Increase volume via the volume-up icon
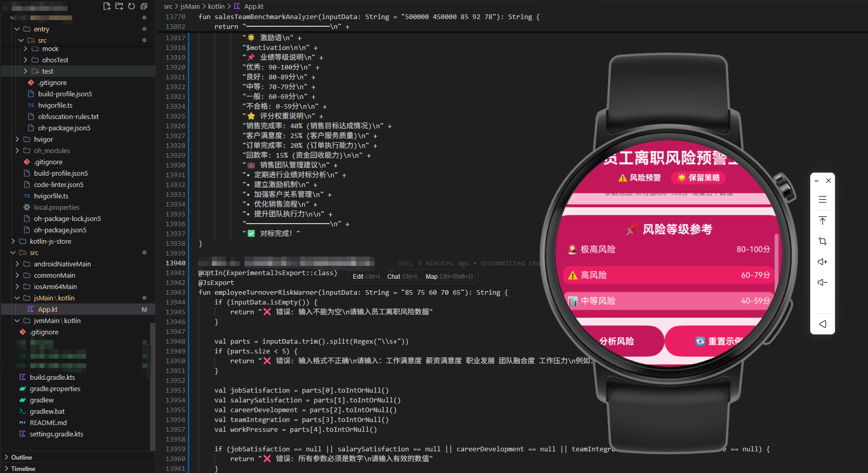Image resolution: width=868 pixels, height=473 pixels. tap(822, 262)
